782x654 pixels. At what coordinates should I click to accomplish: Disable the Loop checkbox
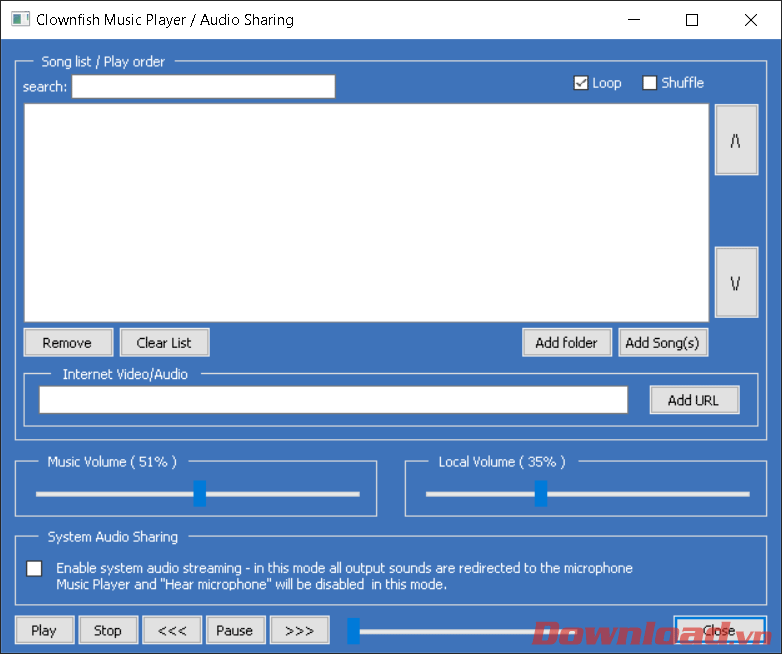pos(581,83)
